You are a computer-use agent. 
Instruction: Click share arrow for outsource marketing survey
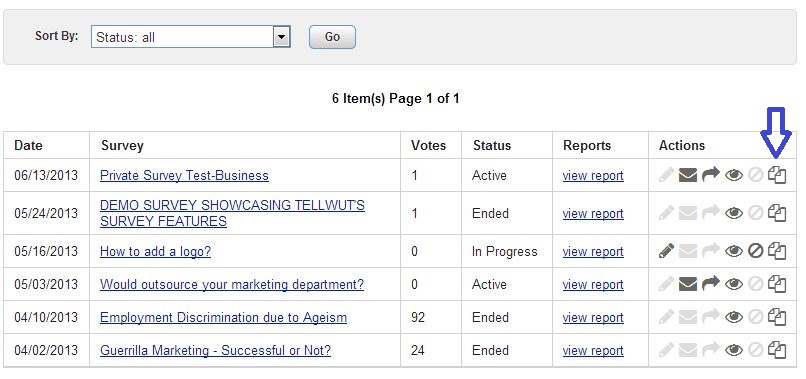point(710,284)
